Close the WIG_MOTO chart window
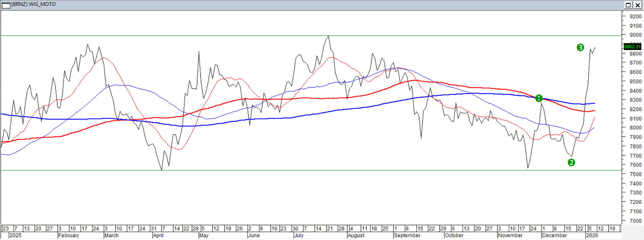The image size is (644, 240). tap(638, 5)
